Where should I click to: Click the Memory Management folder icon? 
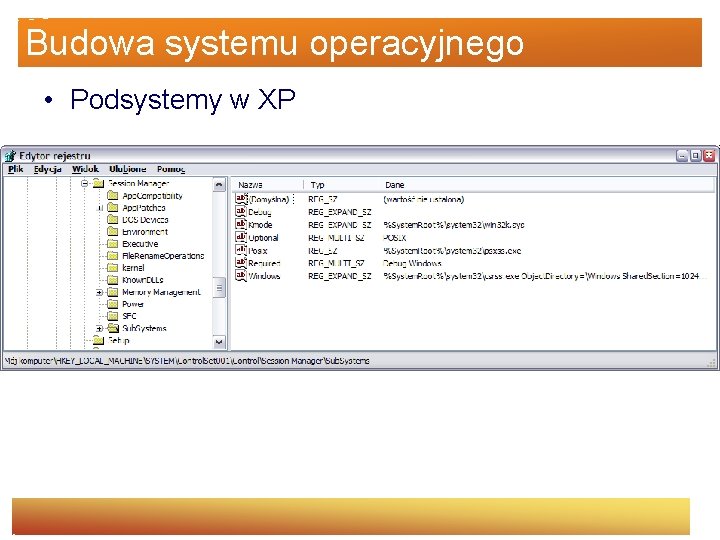tap(113, 292)
